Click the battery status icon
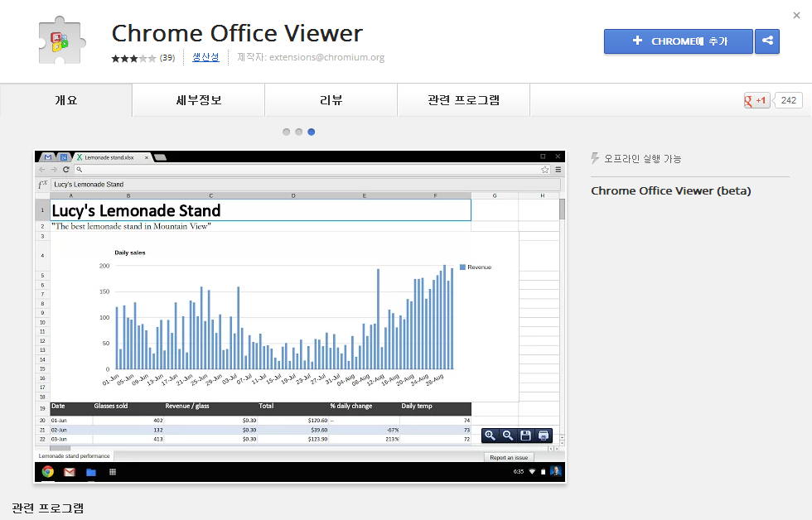 [x=543, y=471]
